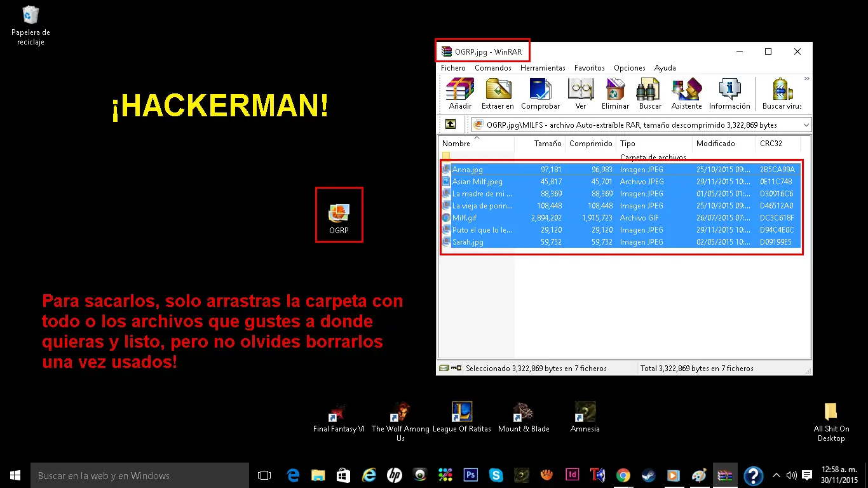Open the Favoritos menu
Viewport: 868px width, 488px height.
coord(589,68)
